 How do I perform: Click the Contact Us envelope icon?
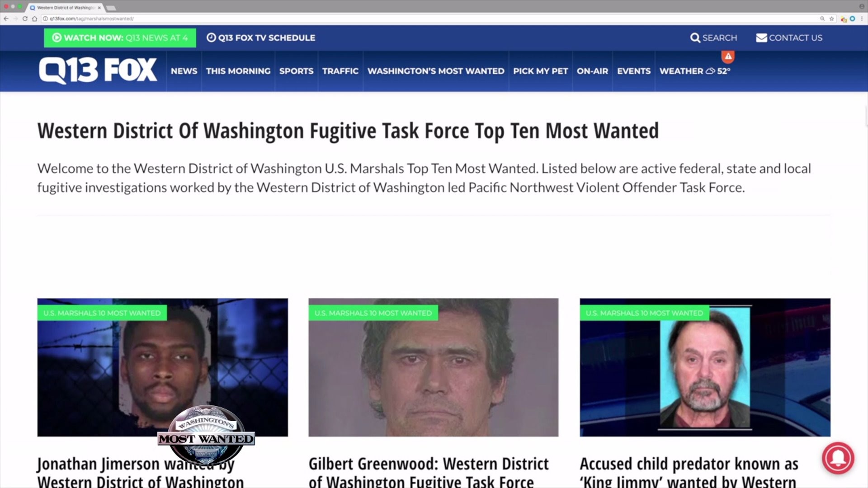point(761,38)
